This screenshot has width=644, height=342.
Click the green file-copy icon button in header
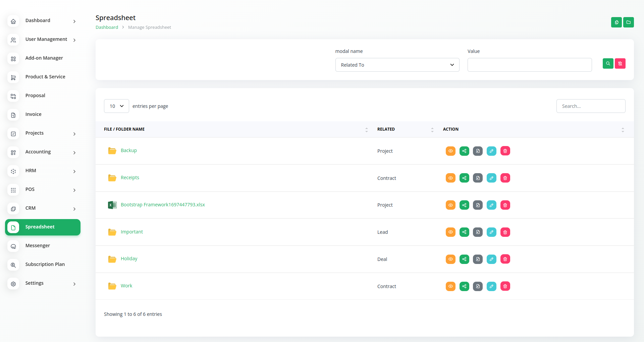pos(616,22)
